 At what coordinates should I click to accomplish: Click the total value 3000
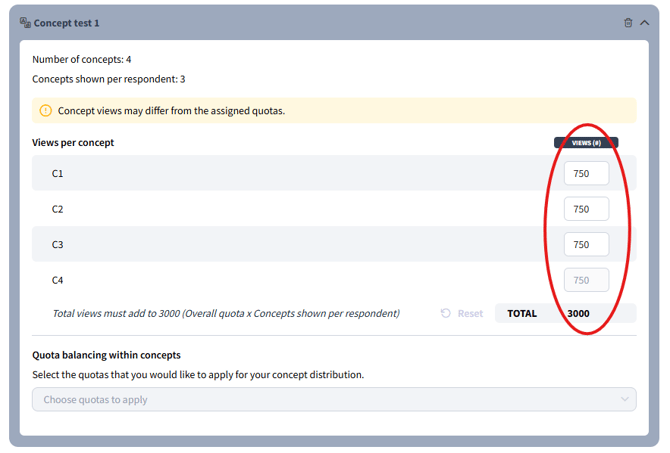click(578, 313)
